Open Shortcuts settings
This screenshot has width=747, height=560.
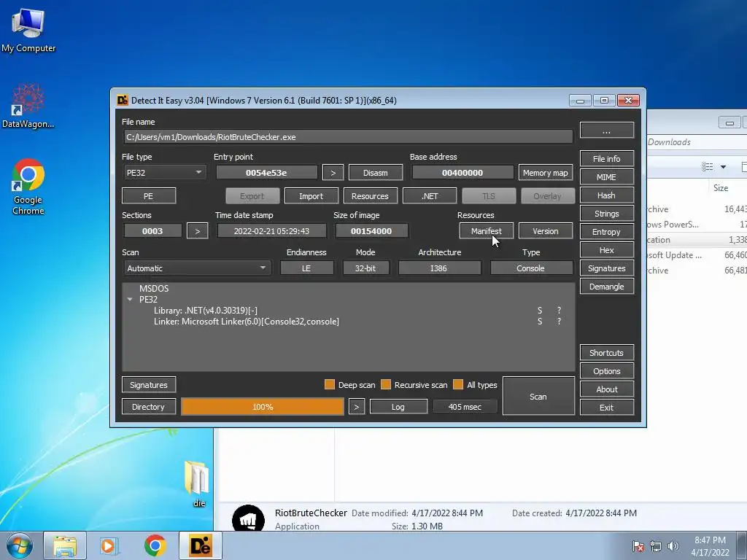point(606,353)
